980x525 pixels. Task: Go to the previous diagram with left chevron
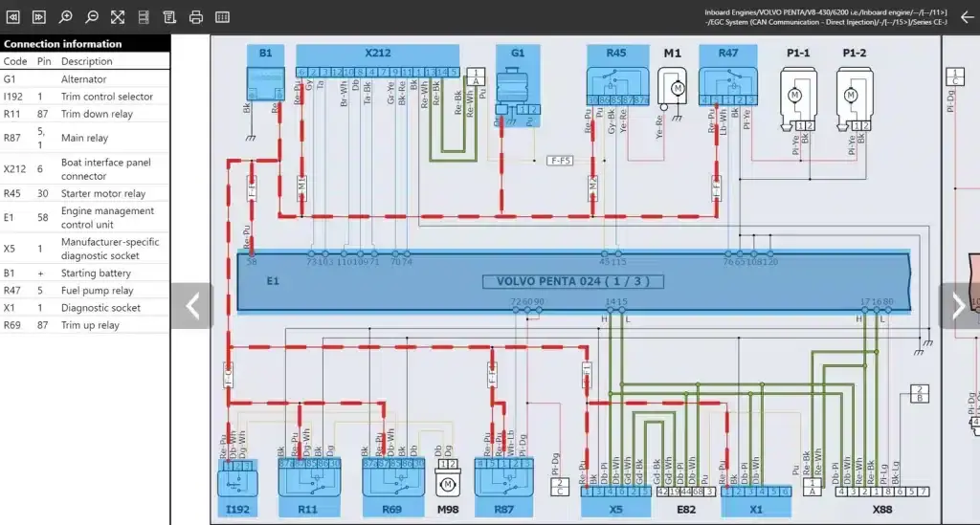(x=192, y=305)
